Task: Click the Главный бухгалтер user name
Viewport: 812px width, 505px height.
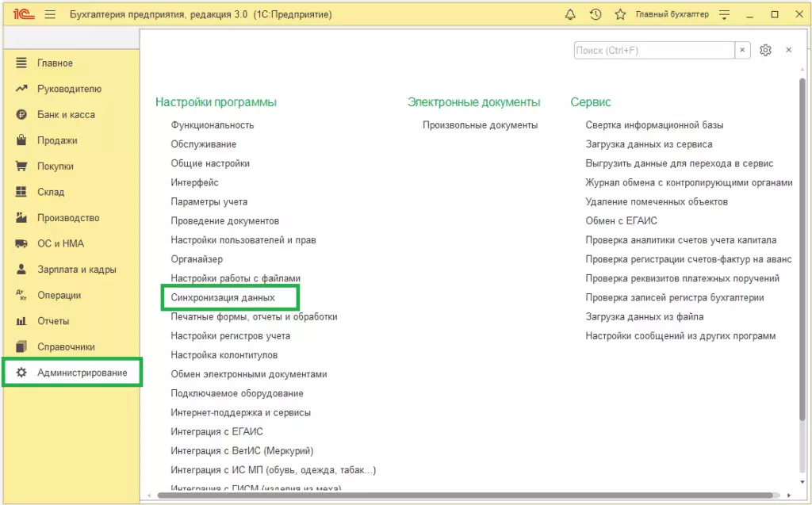Action: pos(672,14)
